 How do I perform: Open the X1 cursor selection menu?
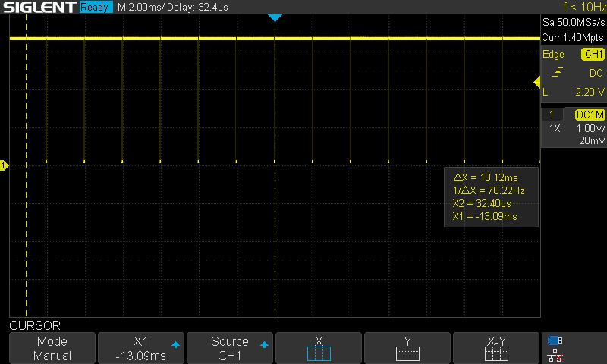click(141, 348)
